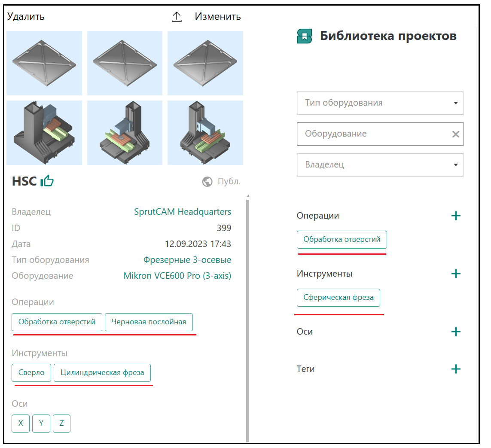Click the plus icon for Оси filter

click(456, 332)
